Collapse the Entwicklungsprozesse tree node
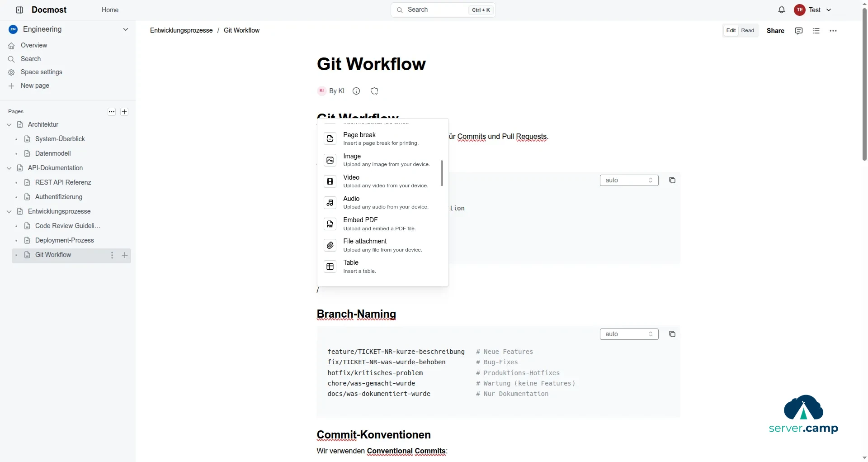The width and height of the screenshot is (868, 462). [9, 211]
